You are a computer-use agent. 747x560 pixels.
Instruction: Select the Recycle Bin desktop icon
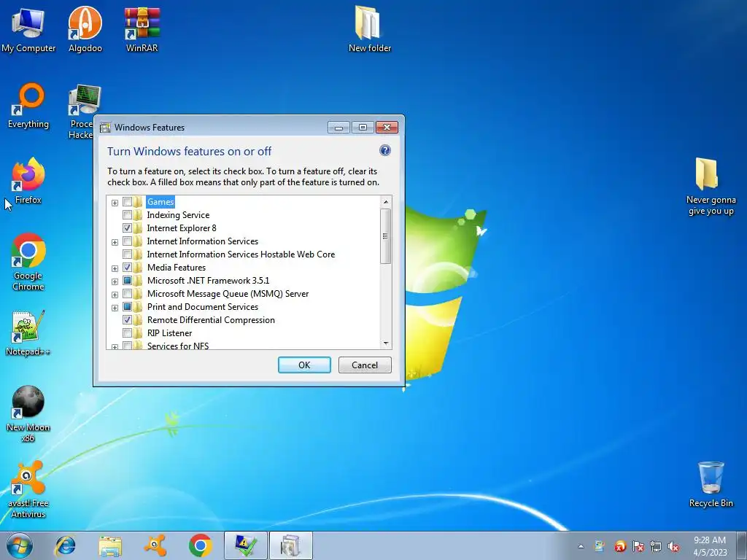click(711, 485)
